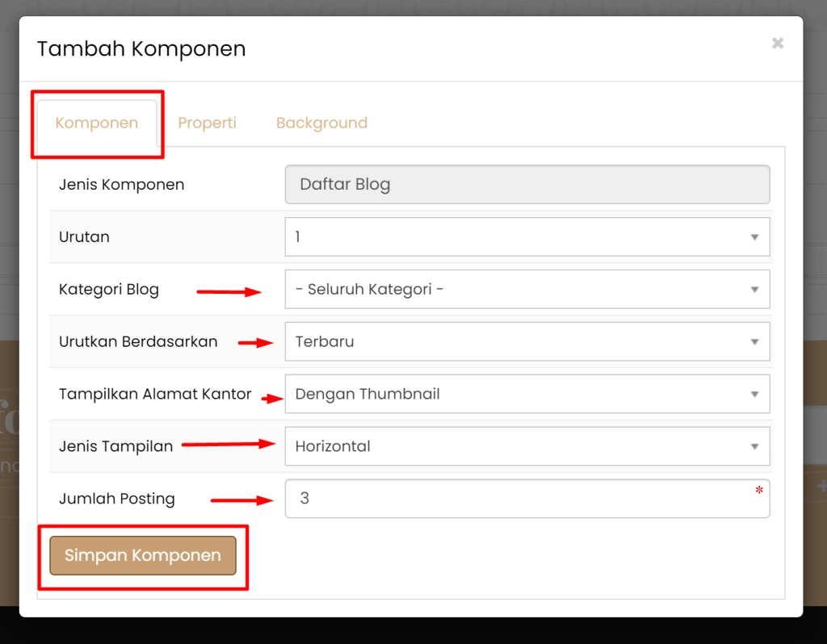Click the Jenis Tampilan label text

point(115,446)
